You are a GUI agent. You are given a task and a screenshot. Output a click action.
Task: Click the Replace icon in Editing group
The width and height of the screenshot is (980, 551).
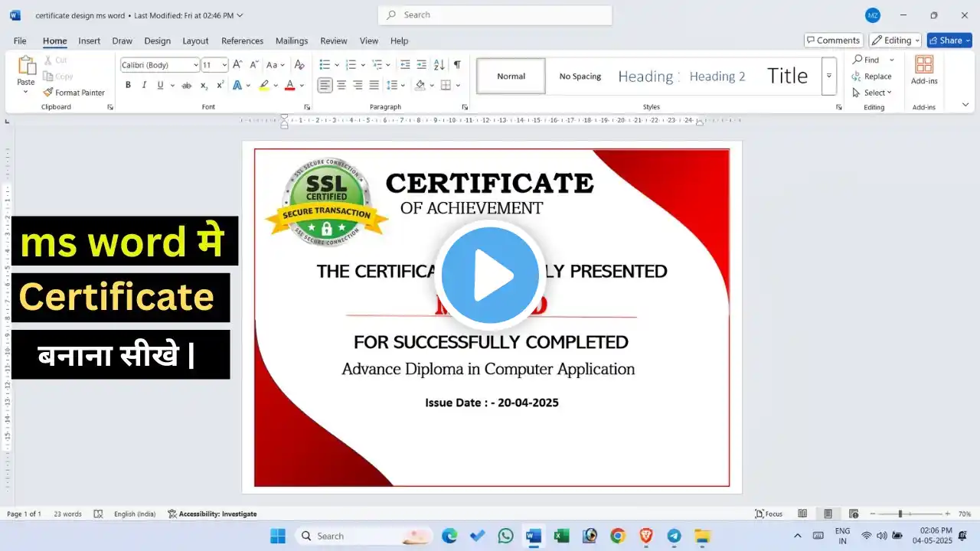[857, 77]
